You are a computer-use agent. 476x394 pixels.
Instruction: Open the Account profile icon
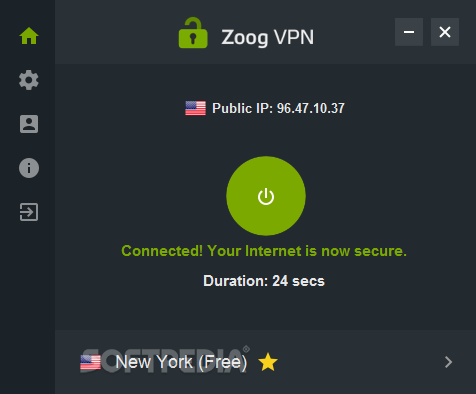29,124
